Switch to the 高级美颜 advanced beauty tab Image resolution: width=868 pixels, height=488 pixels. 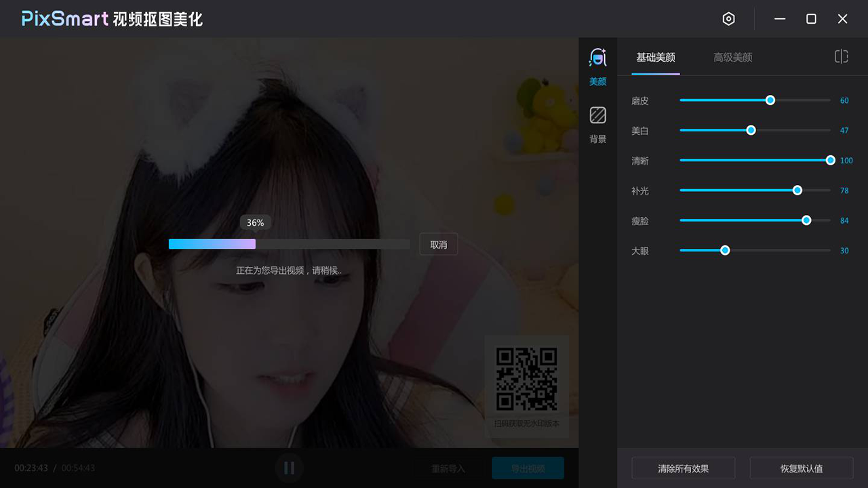732,57
